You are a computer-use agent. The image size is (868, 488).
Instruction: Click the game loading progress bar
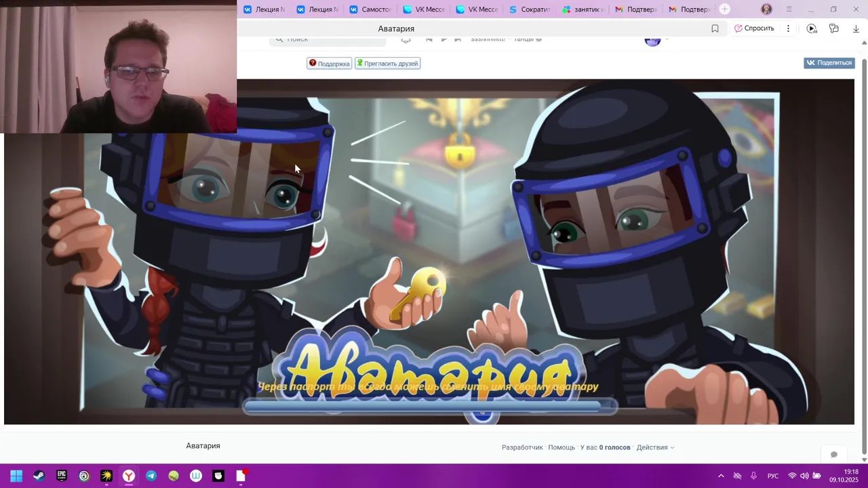click(431, 407)
